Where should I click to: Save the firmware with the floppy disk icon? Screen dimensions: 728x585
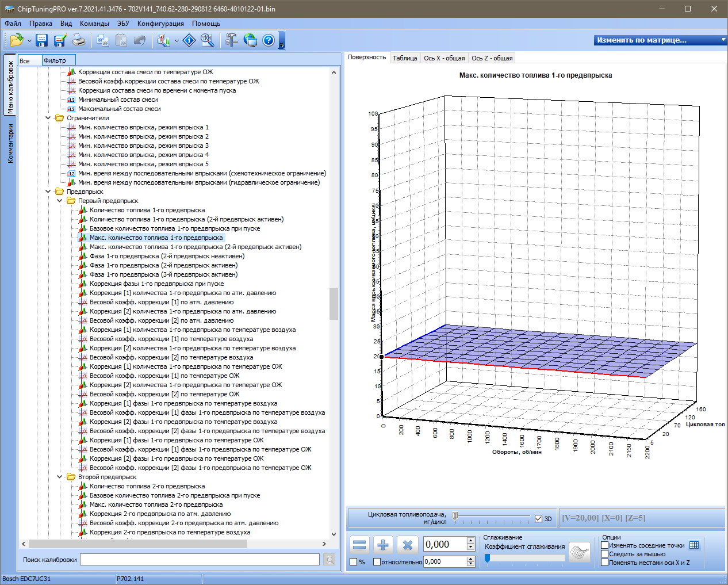[x=41, y=40]
